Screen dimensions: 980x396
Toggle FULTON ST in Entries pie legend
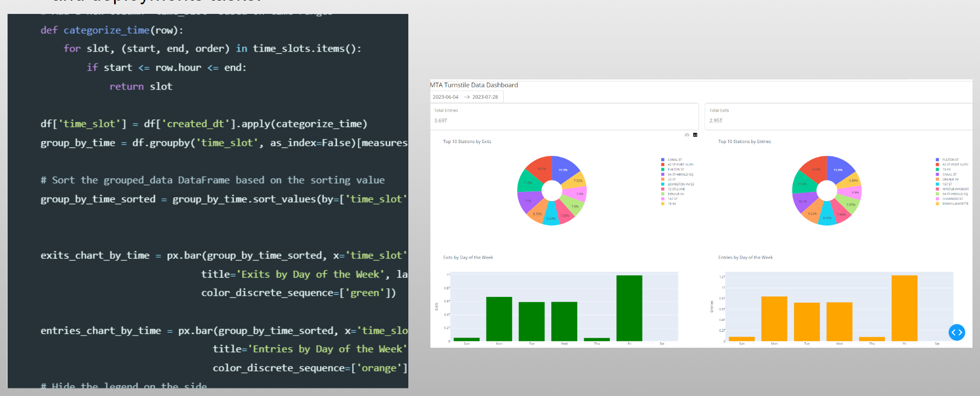[947, 160]
